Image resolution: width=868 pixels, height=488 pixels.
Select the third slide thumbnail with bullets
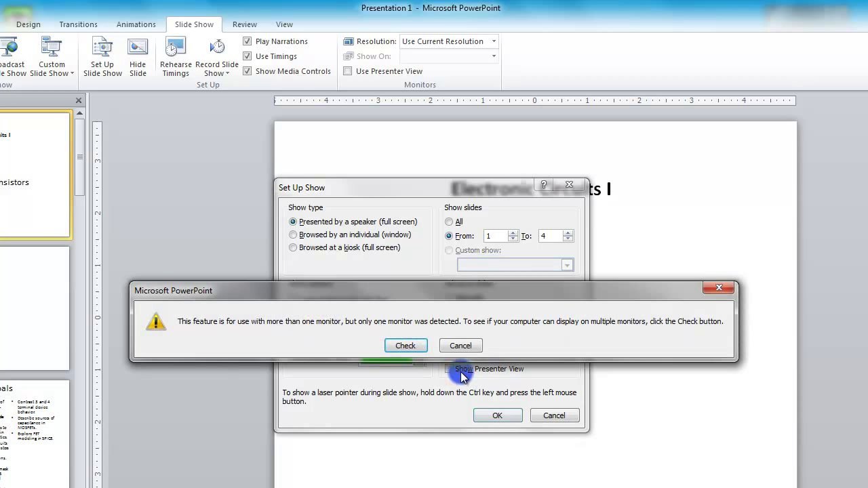click(35, 434)
